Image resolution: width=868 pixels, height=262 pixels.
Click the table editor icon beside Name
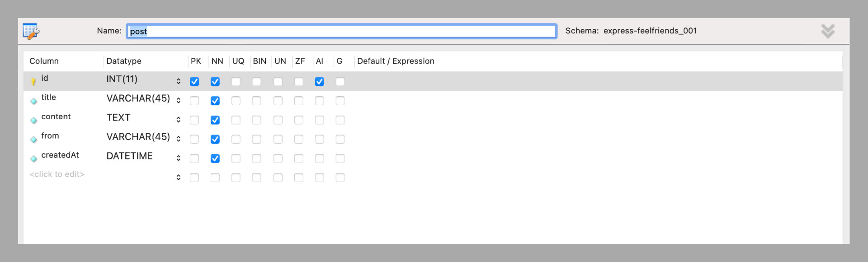(31, 31)
